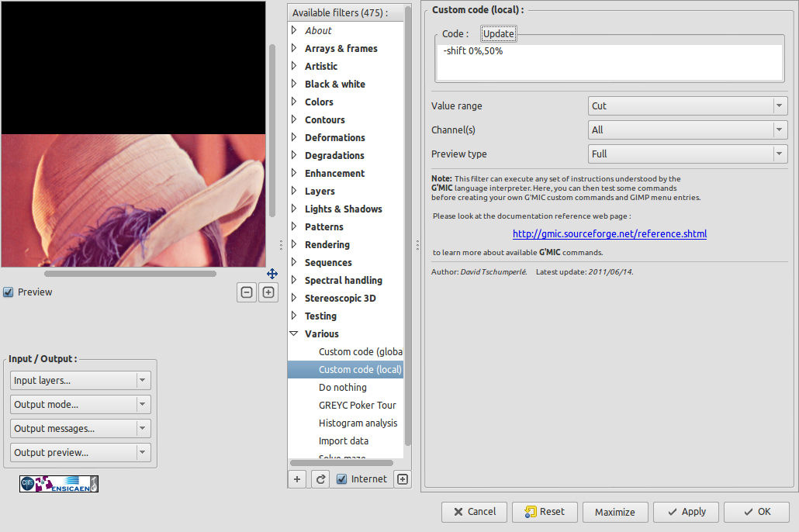The height and width of the screenshot is (532, 799).
Task: Click the Update code button
Action: [498, 33]
